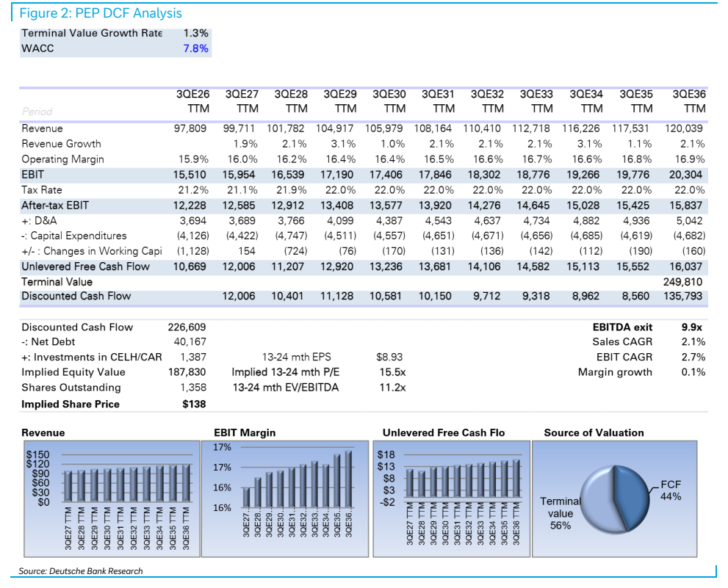Screen dimensions: 728x588
Task: Select the 3QE26 TTM column header
Action: click(x=192, y=101)
